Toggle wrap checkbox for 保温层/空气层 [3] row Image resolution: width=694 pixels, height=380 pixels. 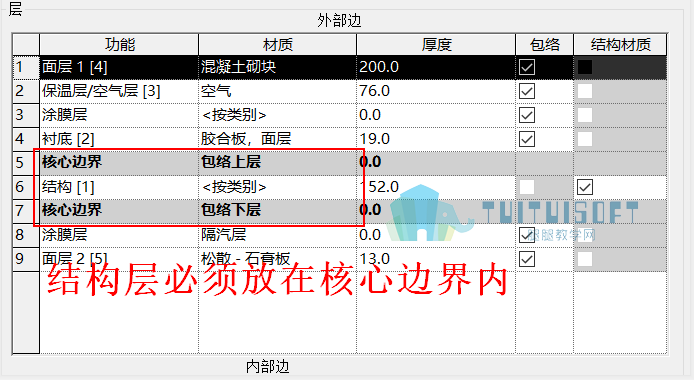527,91
